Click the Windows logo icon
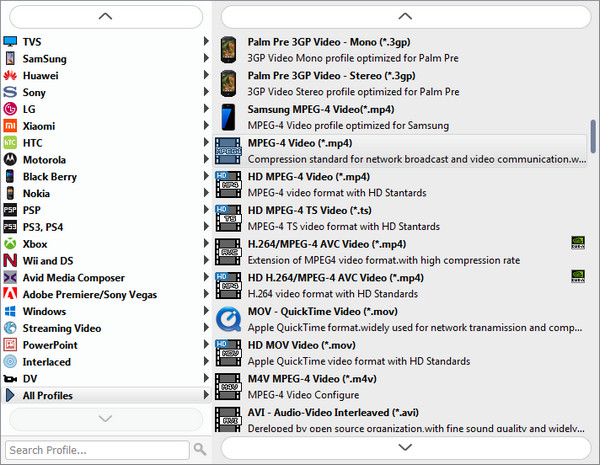The image size is (600, 465). coord(10,311)
